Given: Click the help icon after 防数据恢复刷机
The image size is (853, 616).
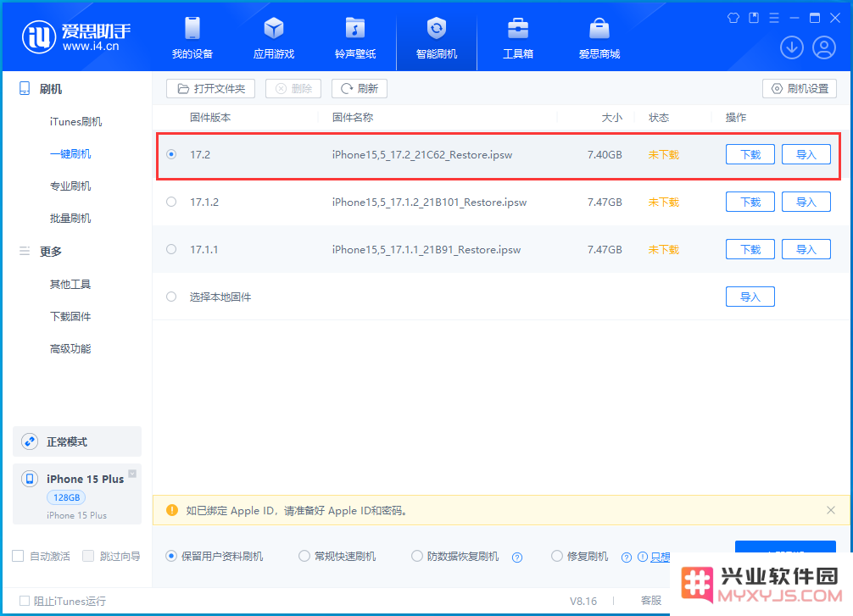Looking at the screenshot, I should click(x=517, y=558).
